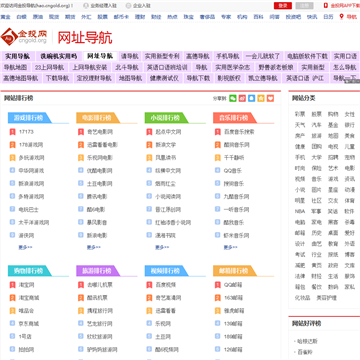Open the 原油 top navigation item

click(x=38, y=17)
